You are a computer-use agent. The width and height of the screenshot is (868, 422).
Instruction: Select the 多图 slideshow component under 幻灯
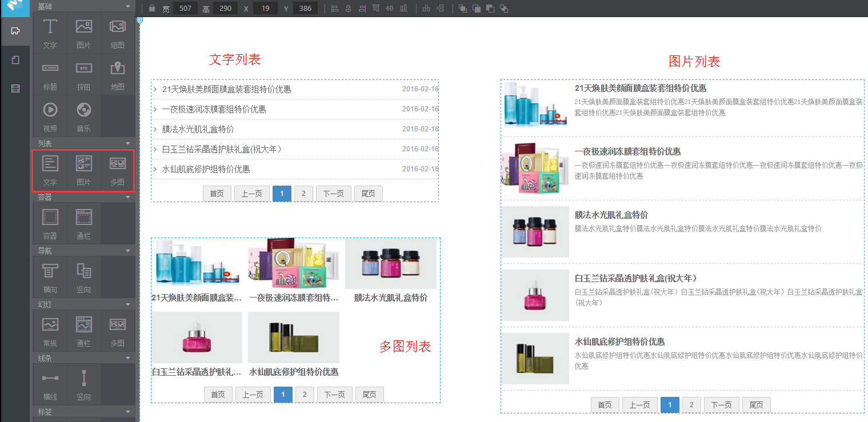[x=118, y=331]
